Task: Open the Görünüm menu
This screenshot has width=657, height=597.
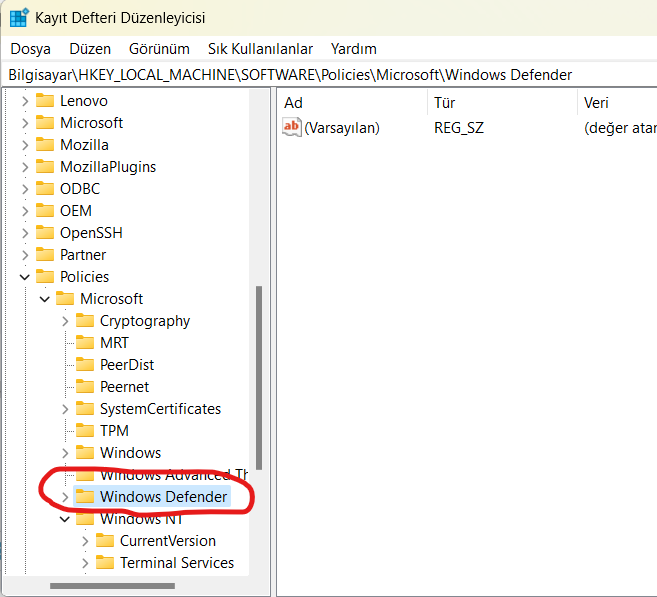Action: 159,48
